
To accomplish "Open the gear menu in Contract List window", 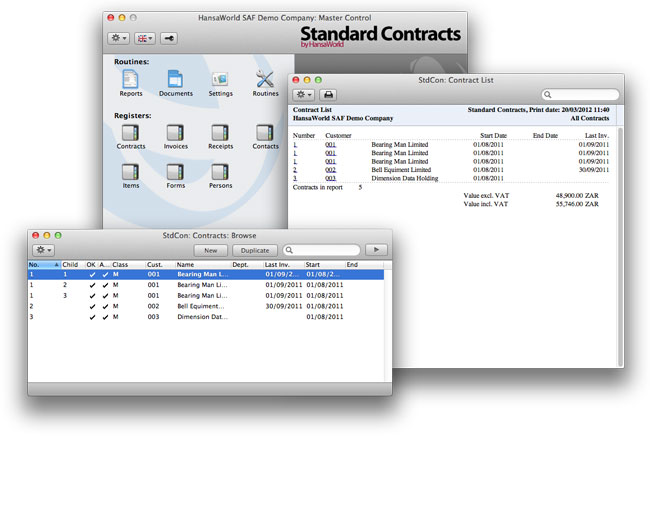I will 303,95.
